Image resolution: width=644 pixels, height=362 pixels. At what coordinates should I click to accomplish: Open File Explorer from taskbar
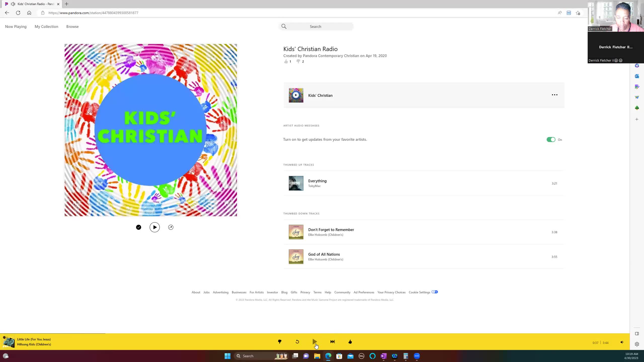[x=317, y=356]
